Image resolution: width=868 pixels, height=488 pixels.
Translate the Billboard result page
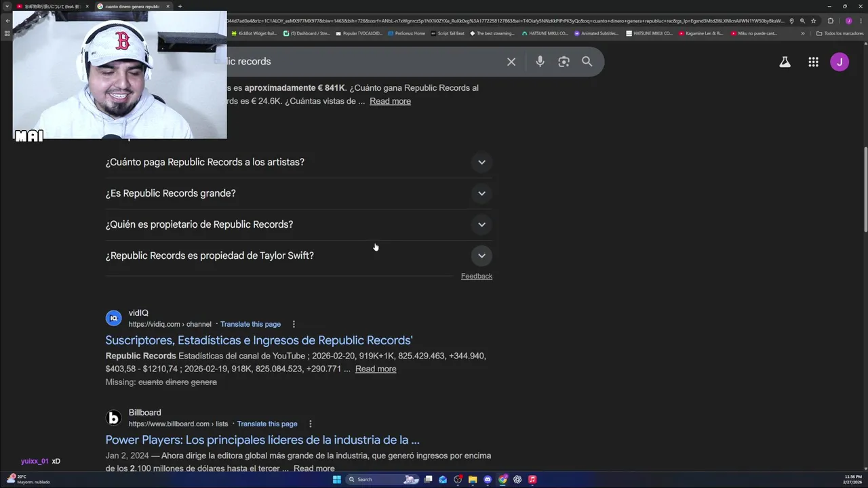click(x=267, y=424)
